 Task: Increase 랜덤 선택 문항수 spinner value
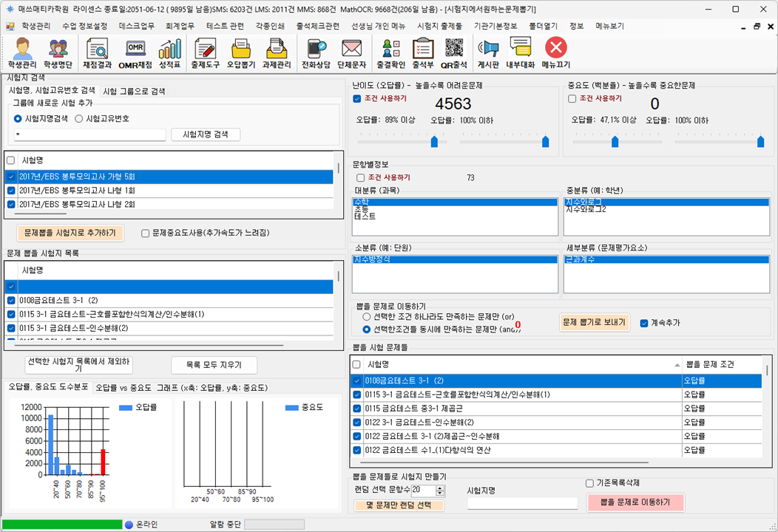[x=441, y=488]
